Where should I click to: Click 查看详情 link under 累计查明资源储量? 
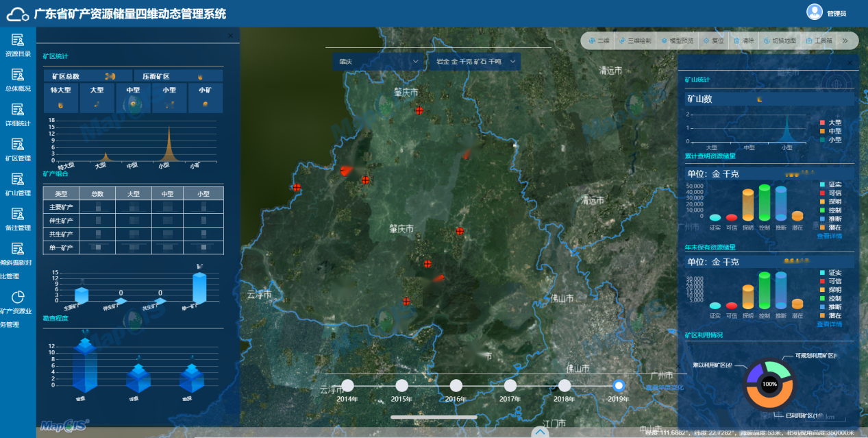coord(830,236)
